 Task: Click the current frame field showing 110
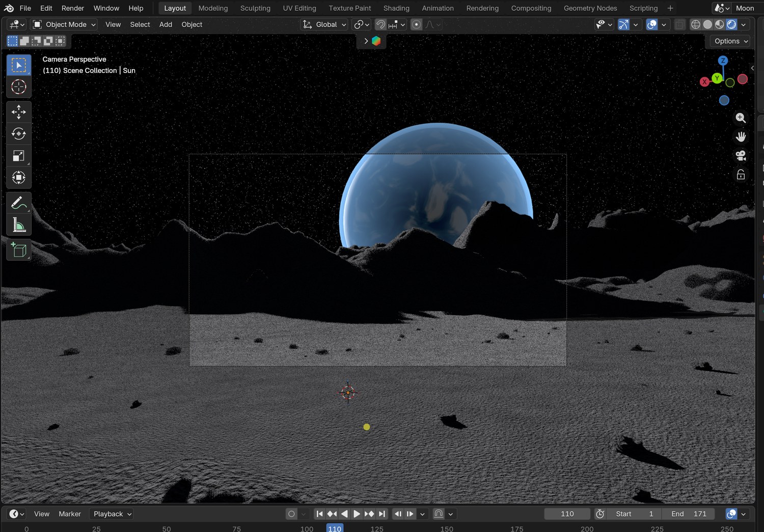567,514
